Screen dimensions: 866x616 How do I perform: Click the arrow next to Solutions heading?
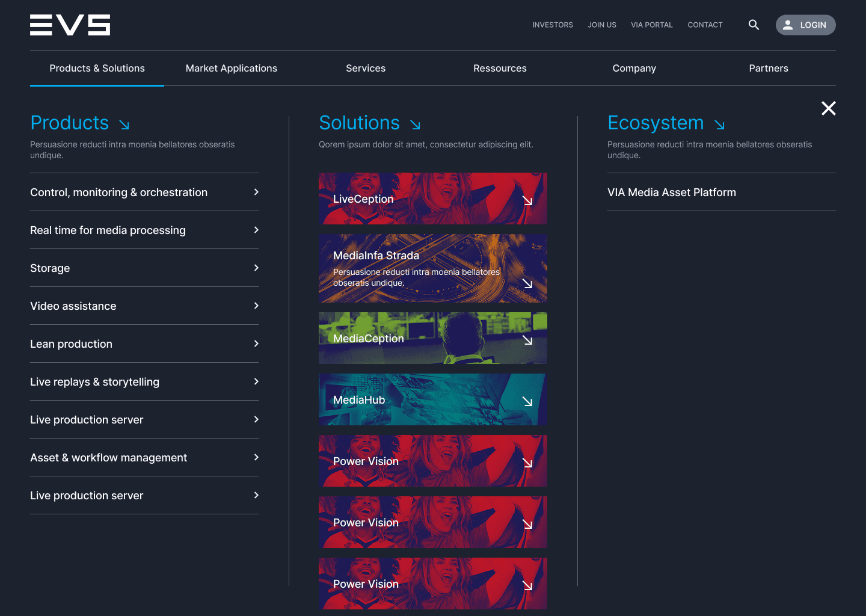tap(415, 125)
